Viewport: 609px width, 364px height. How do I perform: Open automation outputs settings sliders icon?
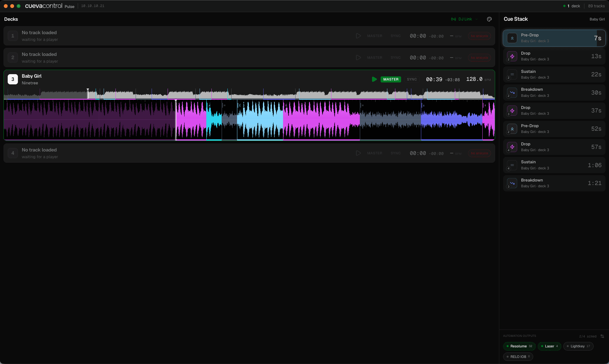602,336
